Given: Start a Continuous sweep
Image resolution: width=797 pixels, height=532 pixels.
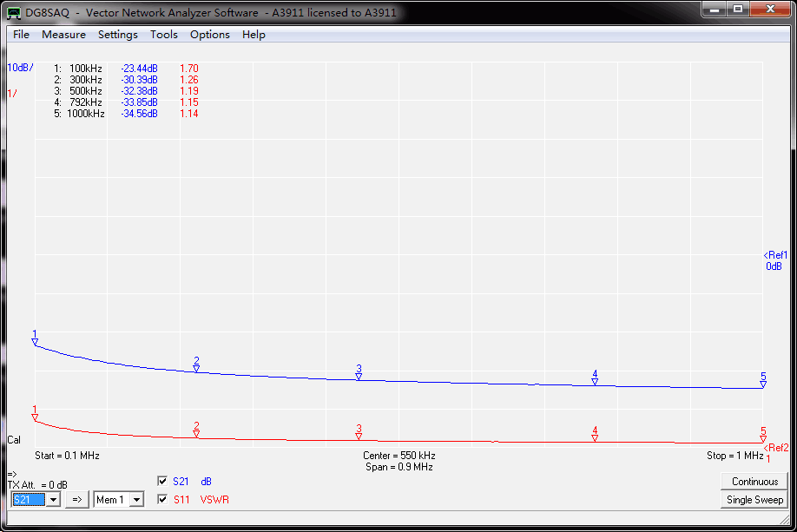Looking at the screenshot, I should (x=754, y=481).
